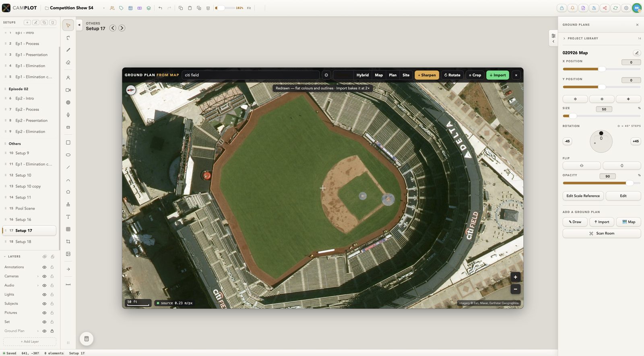Choose the person subject tool
This screenshot has width=644, height=356.
click(x=68, y=78)
